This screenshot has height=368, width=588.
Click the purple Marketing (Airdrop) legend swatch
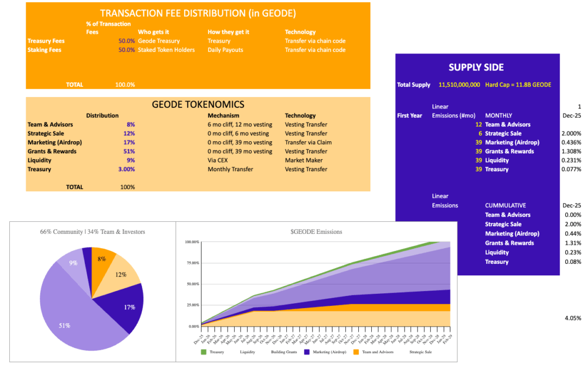307,352
